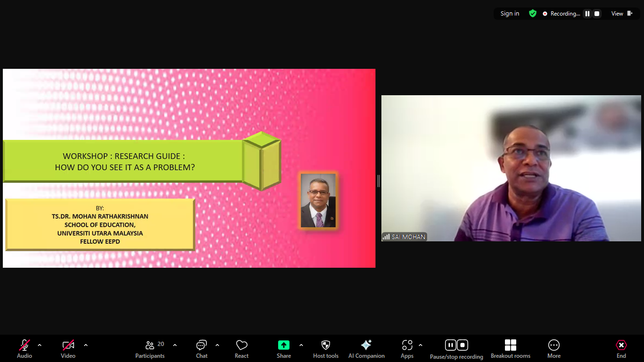The height and width of the screenshot is (362, 644).
Task: Click the green Share screen button
Action: (x=283, y=346)
